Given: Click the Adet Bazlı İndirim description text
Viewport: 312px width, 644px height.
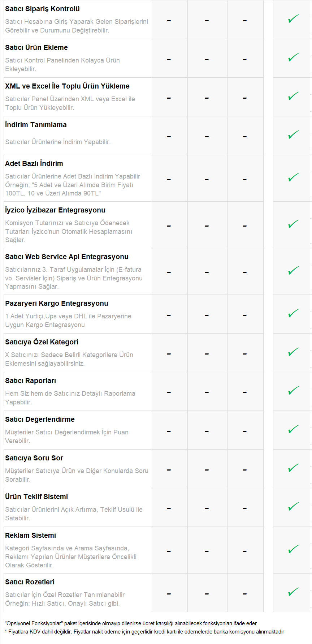Looking at the screenshot, I should coord(73,185).
